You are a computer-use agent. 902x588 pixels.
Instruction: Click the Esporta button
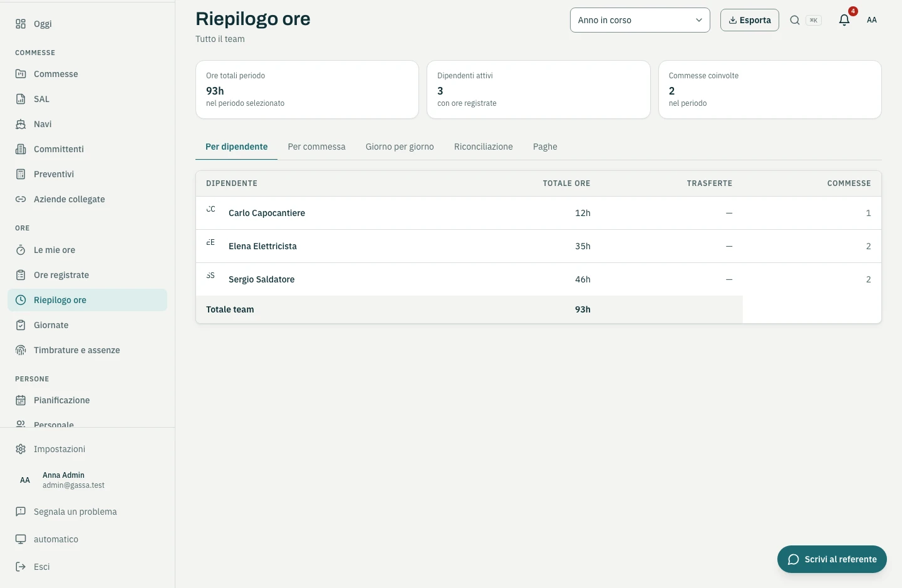[x=750, y=20]
